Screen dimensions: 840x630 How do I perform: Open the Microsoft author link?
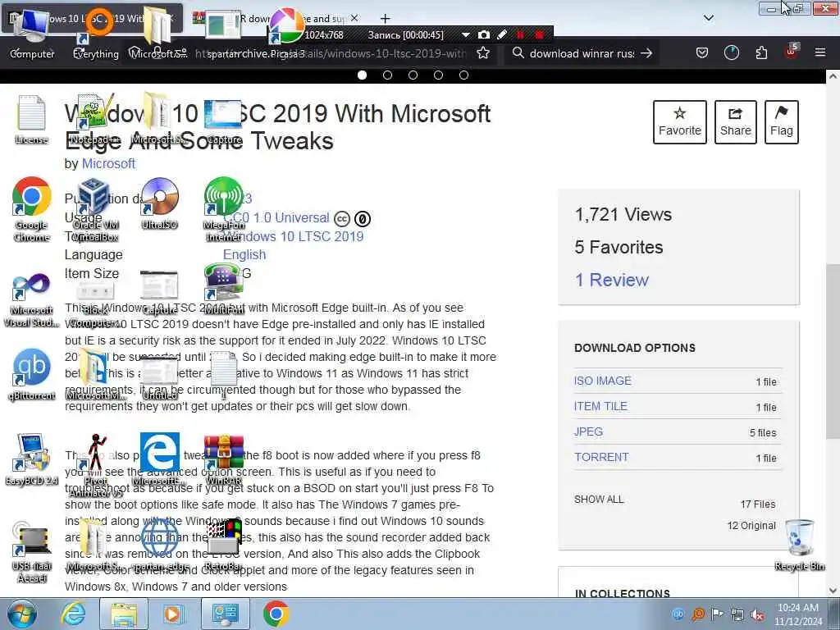point(108,163)
